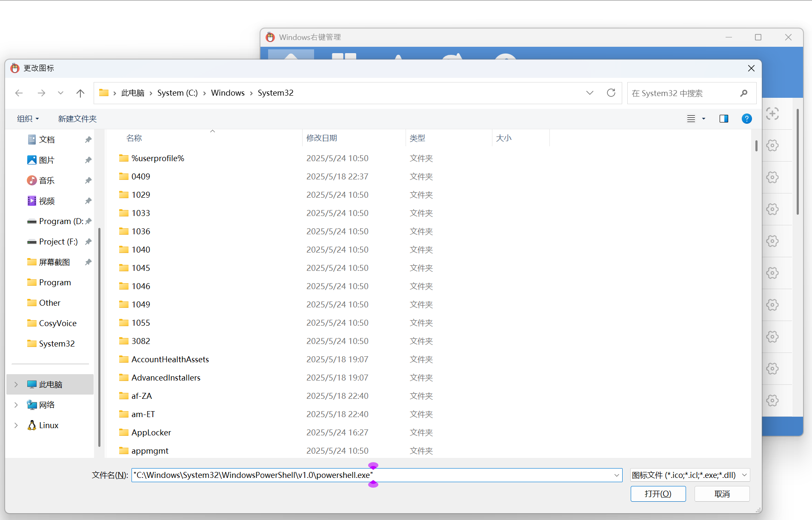Open view options dropdown arrow
This screenshot has width=812, height=520.
[703, 119]
